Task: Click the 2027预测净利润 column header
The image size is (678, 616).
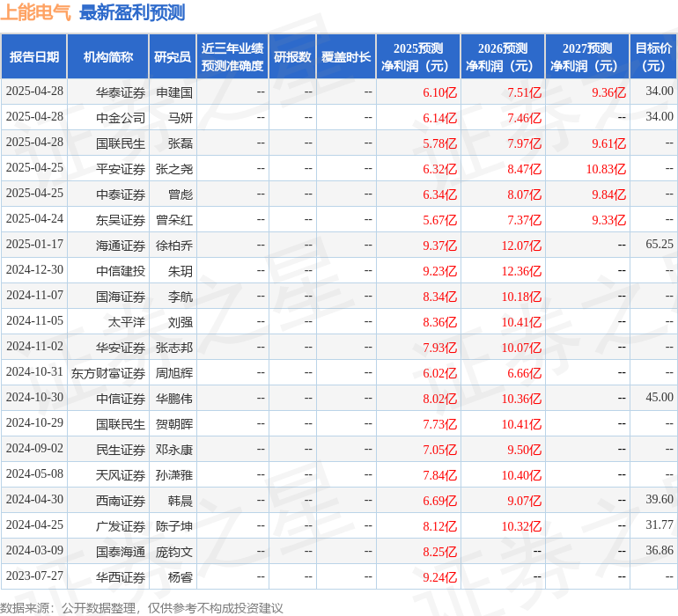Action: click(x=587, y=57)
